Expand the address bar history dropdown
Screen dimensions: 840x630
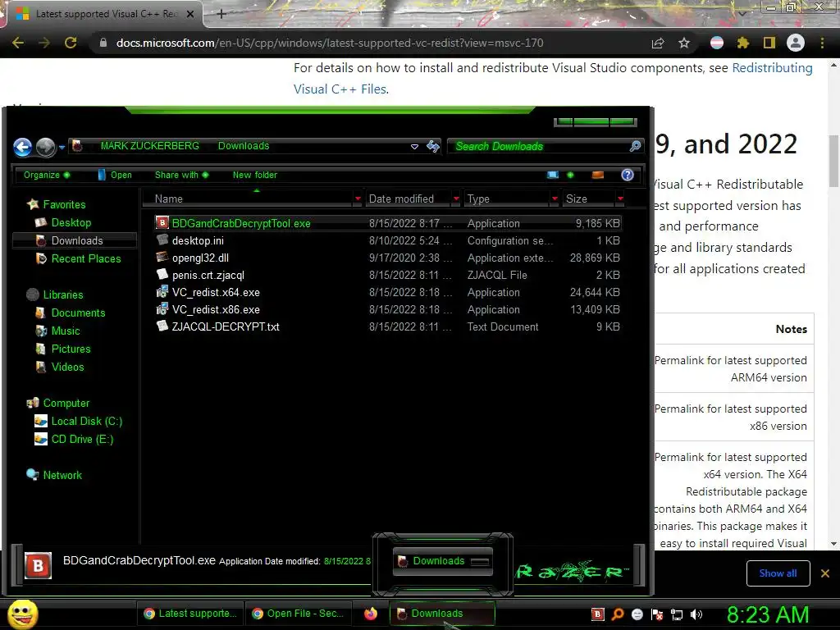[414, 146]
